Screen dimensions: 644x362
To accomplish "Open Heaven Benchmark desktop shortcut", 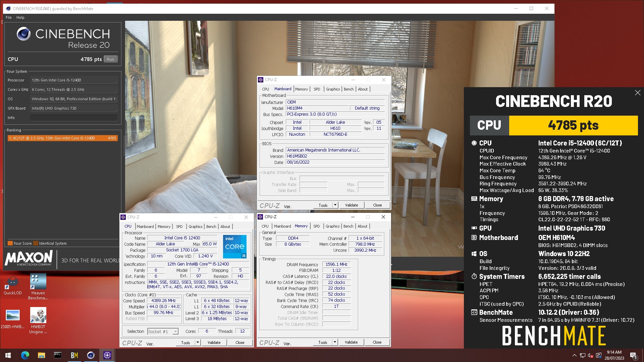I will (38, 287).
